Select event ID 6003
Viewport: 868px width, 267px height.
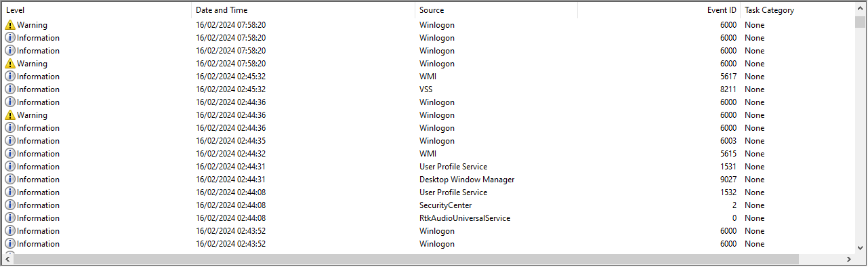728,141
